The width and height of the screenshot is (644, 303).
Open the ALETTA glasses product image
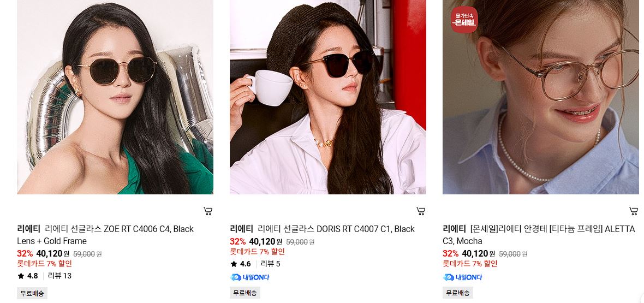(540, 97)
